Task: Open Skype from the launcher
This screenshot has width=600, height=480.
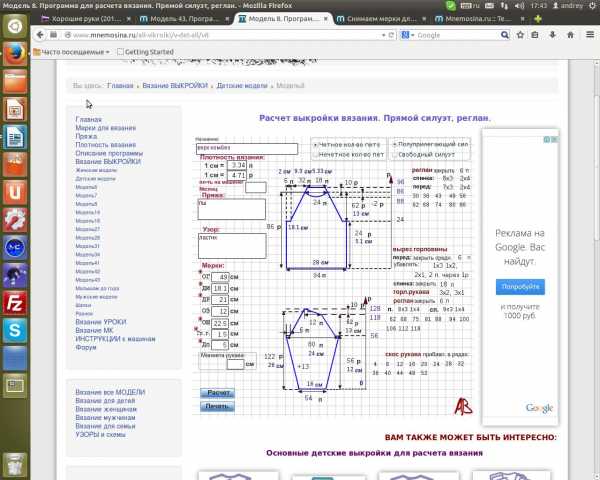Action: pos(14,329)
